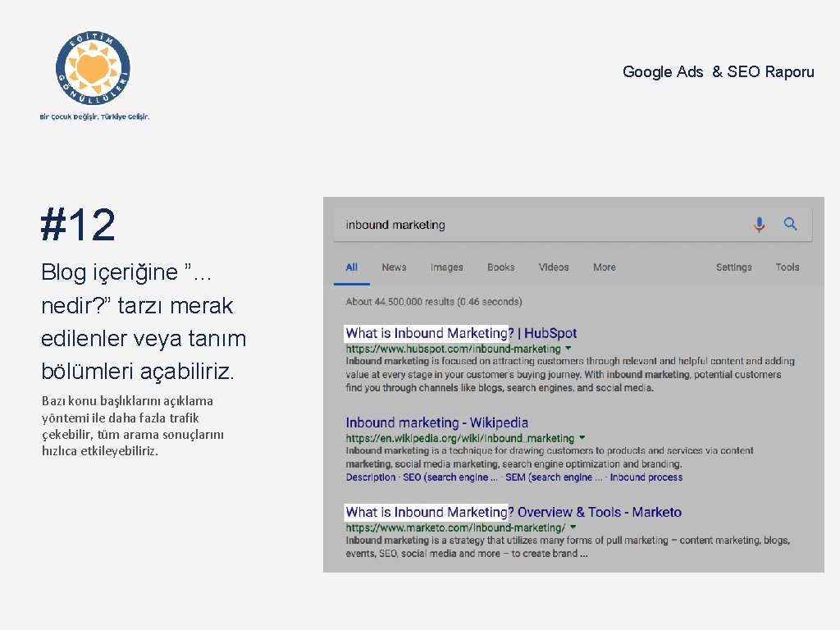Open the Inbound marketing - Wikipedia result
The image size is (840, 630).
pyautogui.click(x=436, y=422)
